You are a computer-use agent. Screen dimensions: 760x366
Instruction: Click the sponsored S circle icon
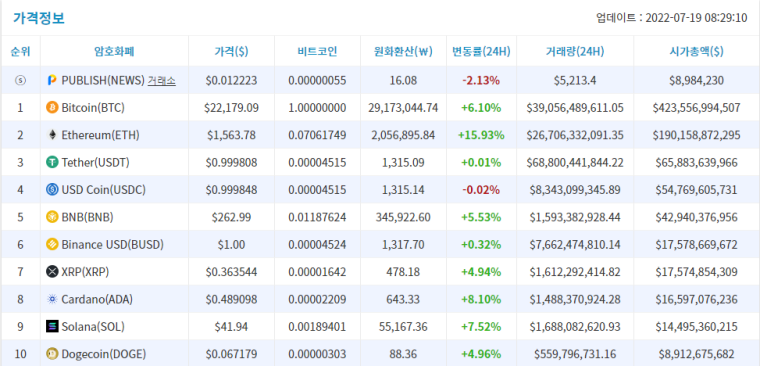[20, 80]
